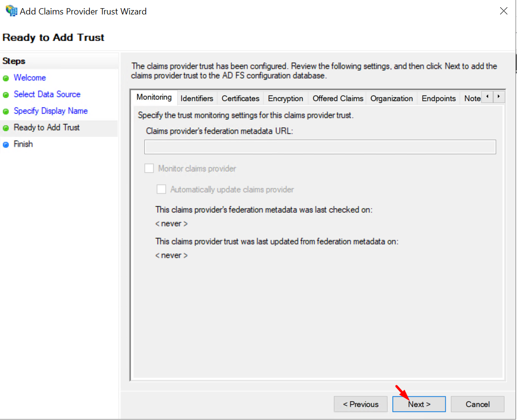Click the AD FS wizard title bar icon
517x420 pixels.
[11, 11]
